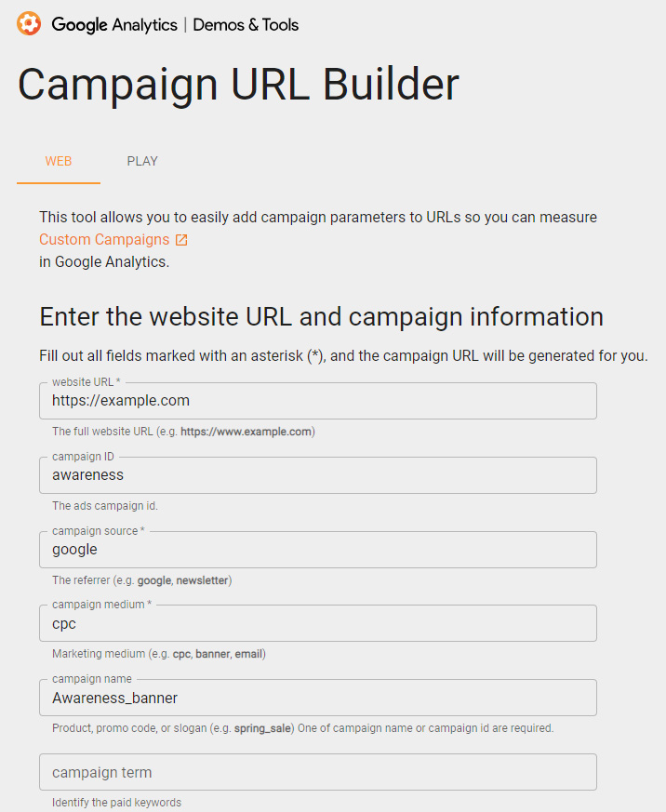The image size is (666, 812).
Task: Click the 'The ads campaign id.' helper text
Action: [104, 506]
